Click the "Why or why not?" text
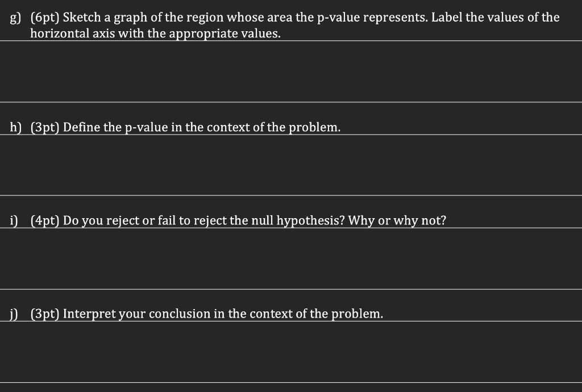The image size is (582, 392). (x=397, y=220)
